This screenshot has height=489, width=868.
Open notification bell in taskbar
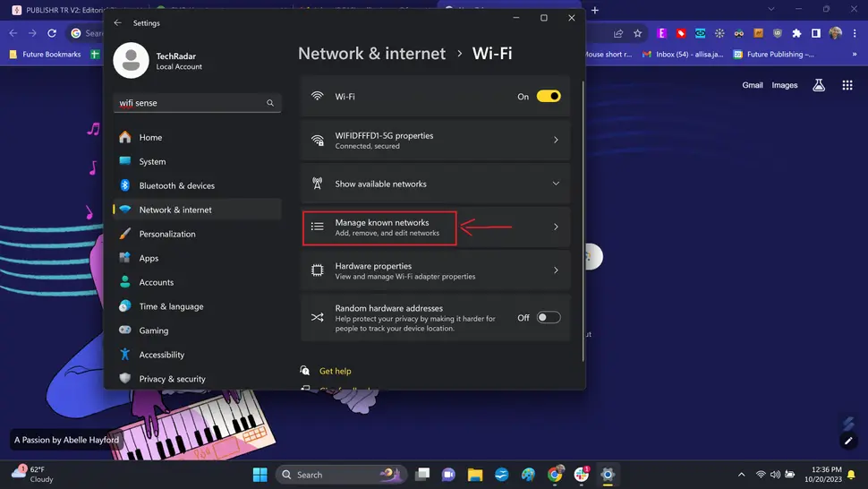[x=851, y=475]
